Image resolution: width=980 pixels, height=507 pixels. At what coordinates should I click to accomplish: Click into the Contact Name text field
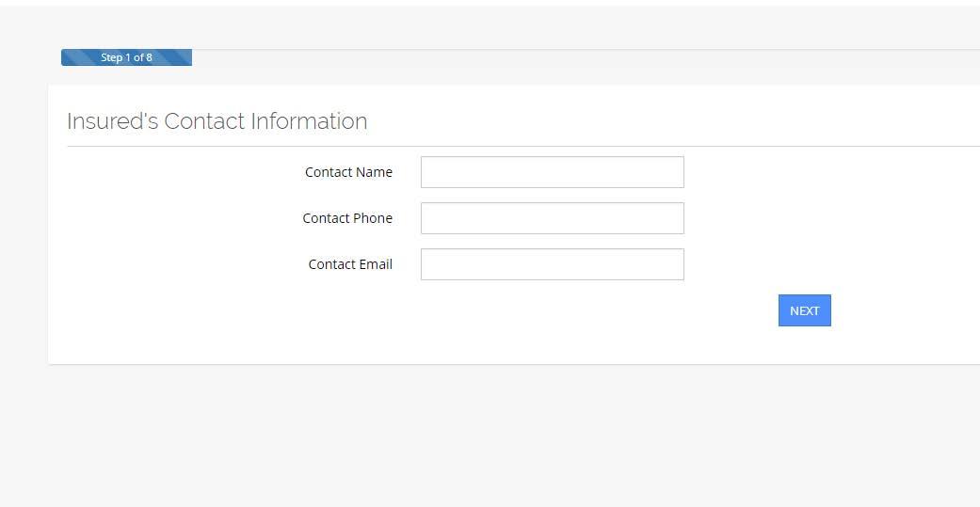(x=552, y=172)
